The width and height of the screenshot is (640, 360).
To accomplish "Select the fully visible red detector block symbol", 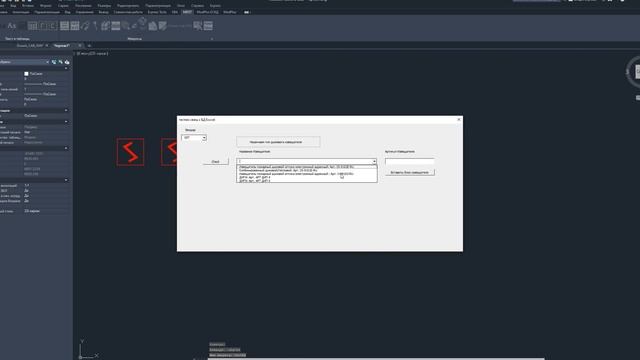I will (130, 152).
